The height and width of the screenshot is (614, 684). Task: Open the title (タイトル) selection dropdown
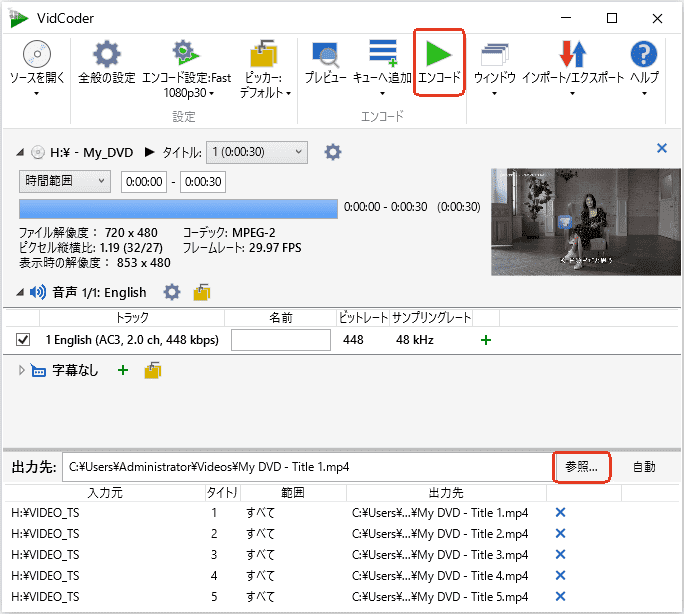pos(256,152)
